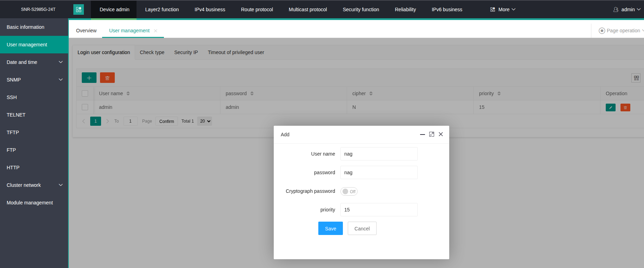This screenshot has height=268, width=644.
Task: Click the pagination Confirm button
Action: tap(167, 121)
